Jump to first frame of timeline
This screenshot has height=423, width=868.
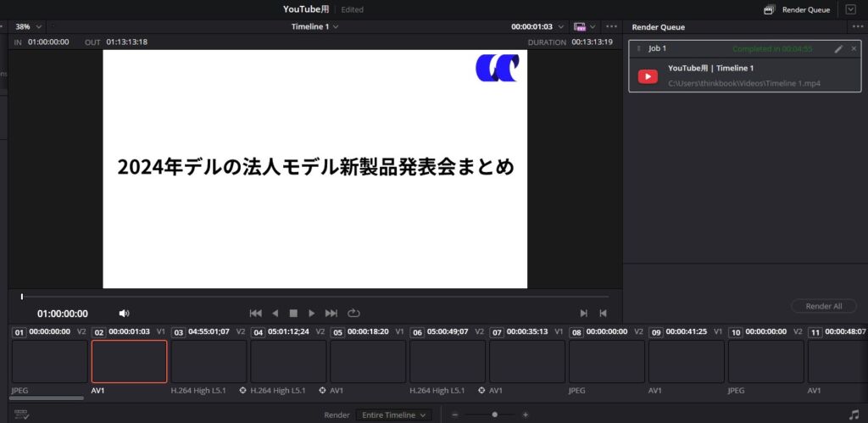256,314
